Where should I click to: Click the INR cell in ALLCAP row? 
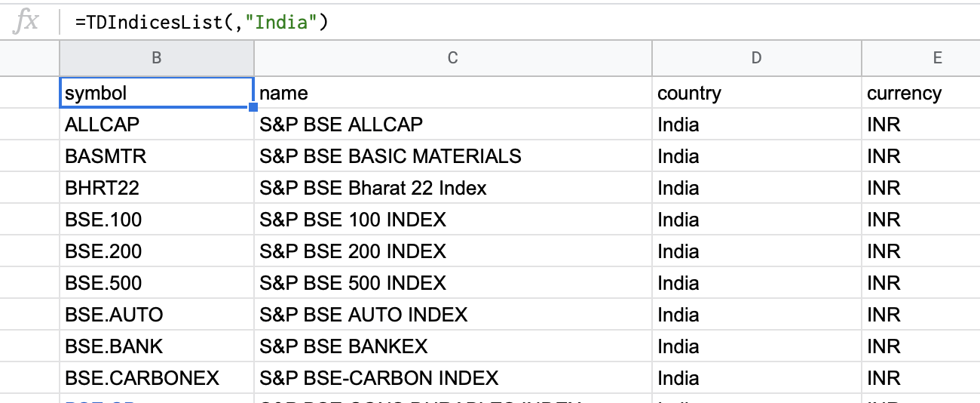(x=921, y=125)
